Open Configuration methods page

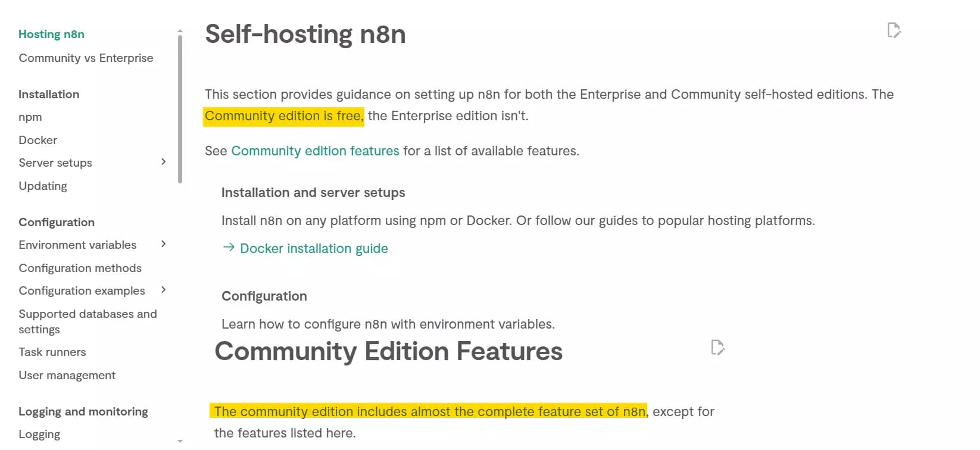(x=80, y=268)
